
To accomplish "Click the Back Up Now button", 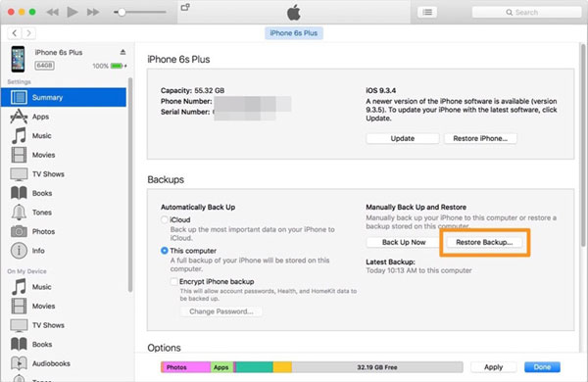I will coord(404,242).
